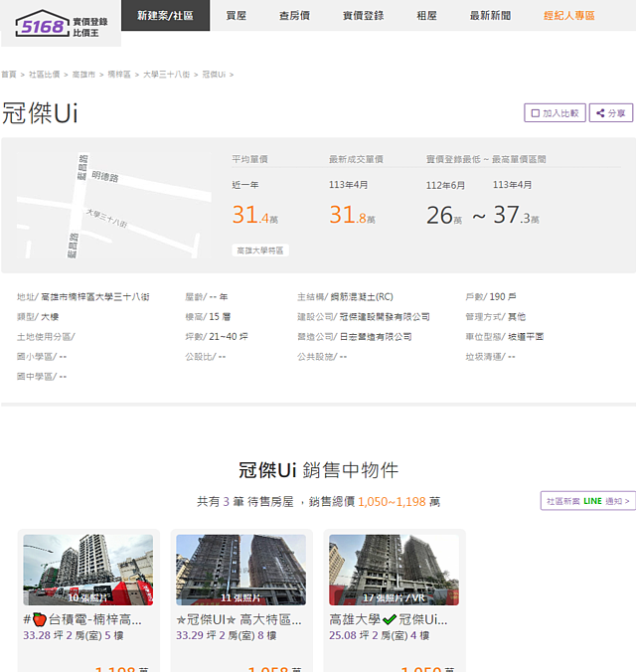Click latest deal price 31.8萬
The width and height of the screenshot is (636, 672).
[353, 215]
